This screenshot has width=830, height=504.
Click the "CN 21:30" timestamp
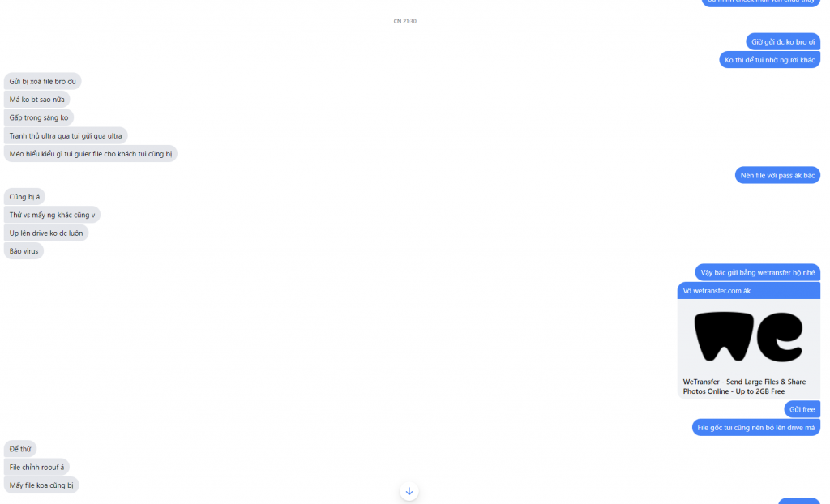pyautogui.click(x=405, y=21)
